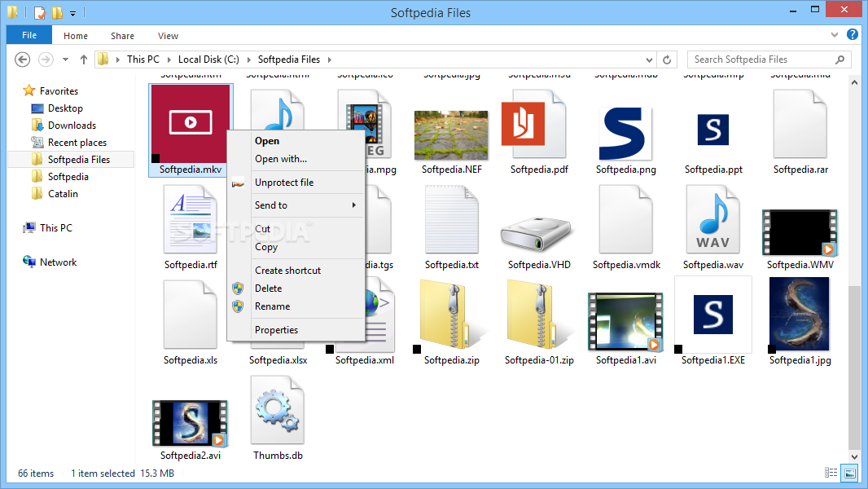Screen dimensions: 868x489
Task: Select the Softpedia.NEF photo thumbnail
Action: pyautogui.click(x=451, y=135)
